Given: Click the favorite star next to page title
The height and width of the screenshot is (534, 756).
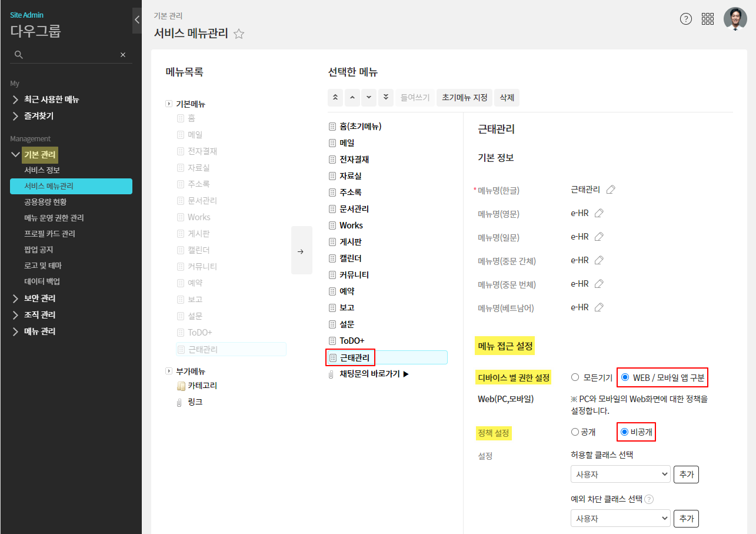Looking at the screenshot, I should click(239, 34).
